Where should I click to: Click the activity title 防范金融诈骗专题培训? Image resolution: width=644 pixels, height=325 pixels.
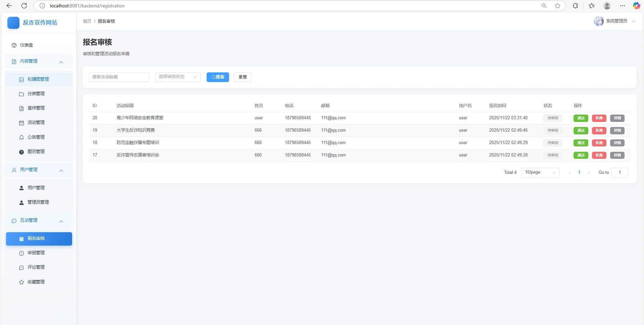138,143
